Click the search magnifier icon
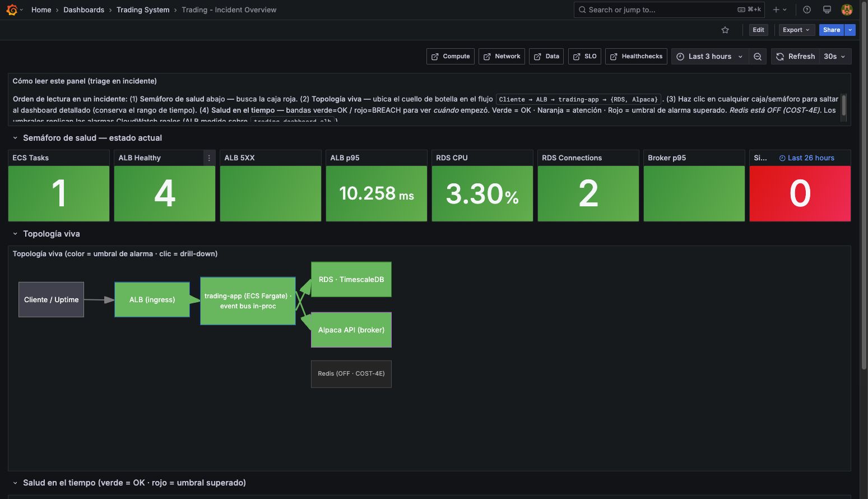868x499 pixels. pos(582,10)
